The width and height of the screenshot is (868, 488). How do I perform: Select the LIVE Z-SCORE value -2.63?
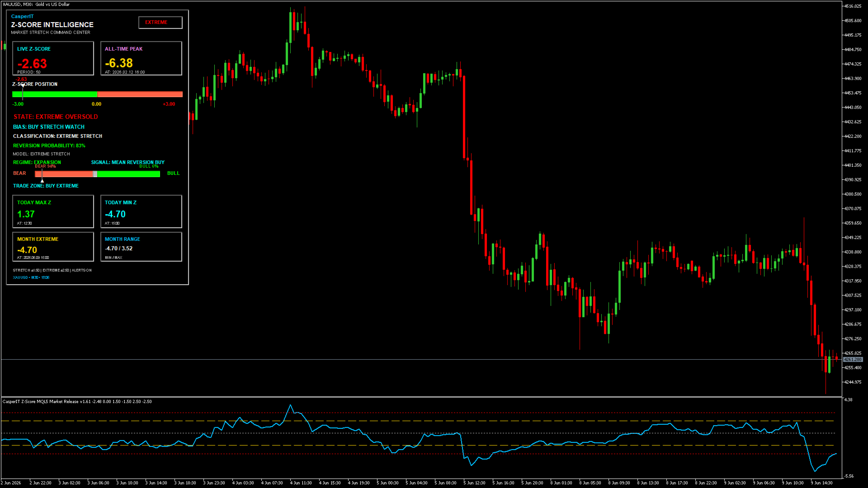tap(32, 64)
